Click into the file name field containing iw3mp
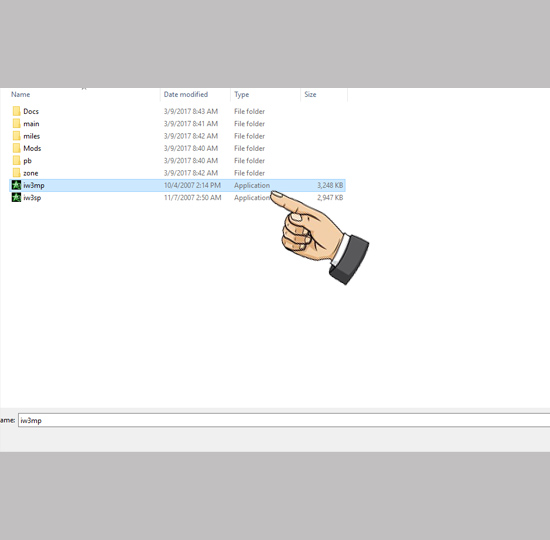Image resolution: width=550 pixels, height=540 pixels. 284,420
